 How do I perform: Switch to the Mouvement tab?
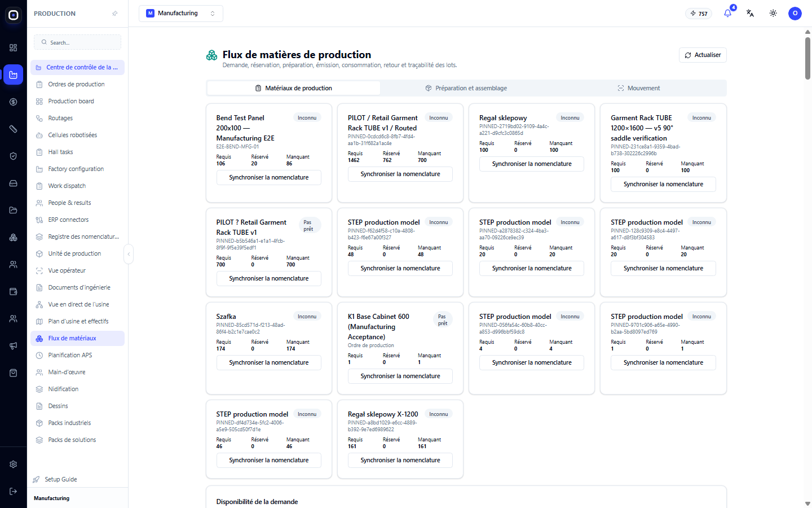(638, 88)
